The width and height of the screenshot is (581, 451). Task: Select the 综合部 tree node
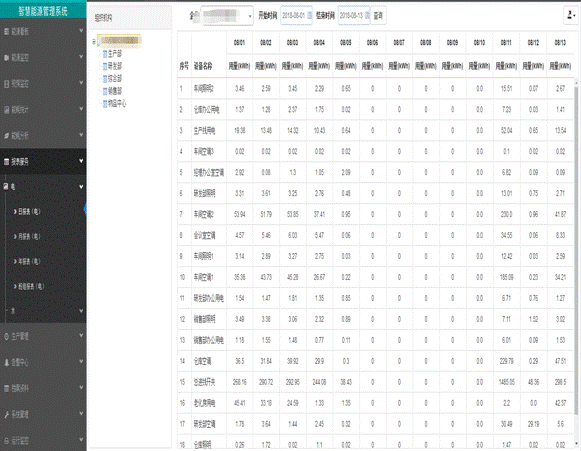(x=115, y=79)
